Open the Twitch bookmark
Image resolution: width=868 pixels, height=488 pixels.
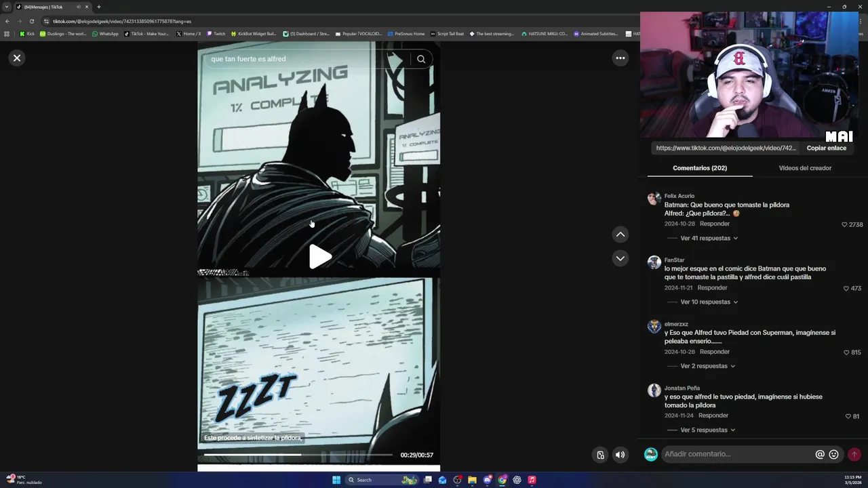[x=216, y=33]
